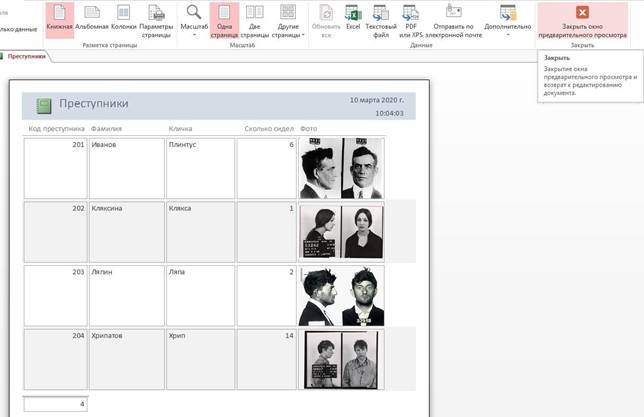Click the record count field showing 4
Viewport: 644px width, 417px height.
coord(55,404)
